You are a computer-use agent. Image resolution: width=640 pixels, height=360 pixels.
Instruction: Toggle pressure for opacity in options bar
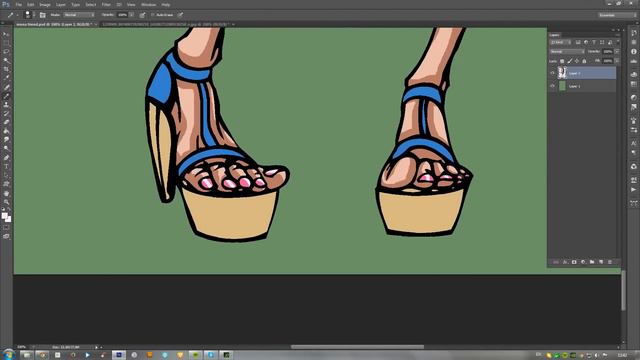tap(142, 15)
